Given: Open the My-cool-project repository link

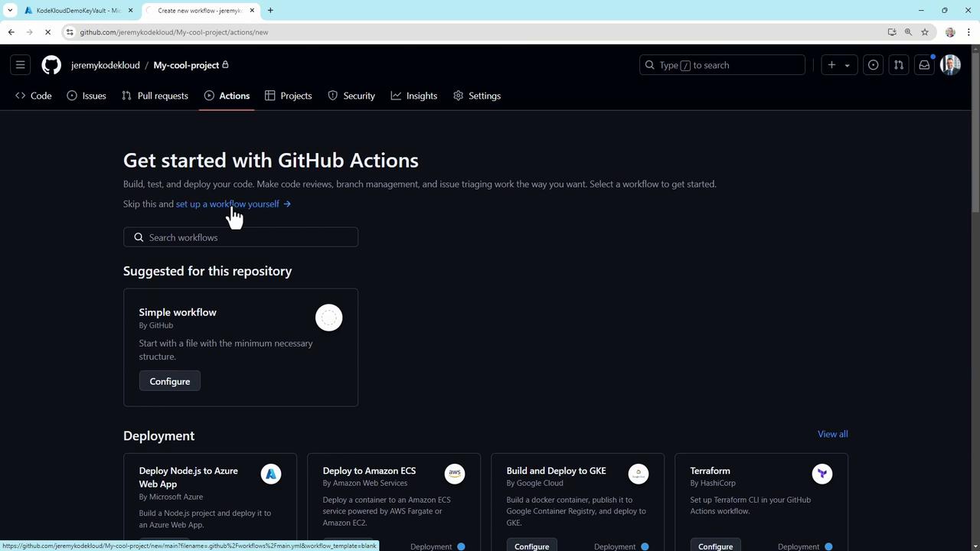Looking at the screenshot, I should pos(186,65).
